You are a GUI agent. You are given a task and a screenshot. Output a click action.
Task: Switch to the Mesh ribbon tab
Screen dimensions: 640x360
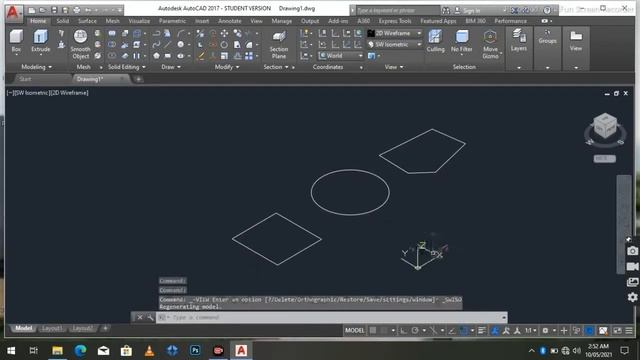click(112, 21)
